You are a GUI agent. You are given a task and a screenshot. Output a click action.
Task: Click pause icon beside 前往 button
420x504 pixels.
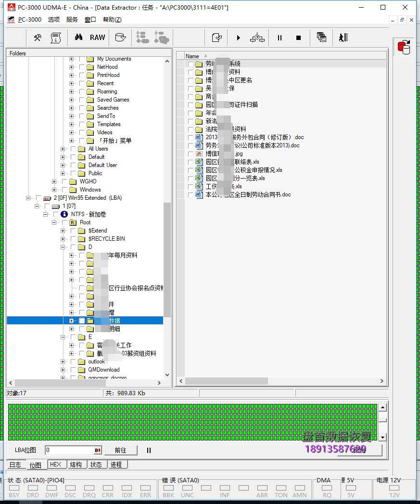[149, 450]
